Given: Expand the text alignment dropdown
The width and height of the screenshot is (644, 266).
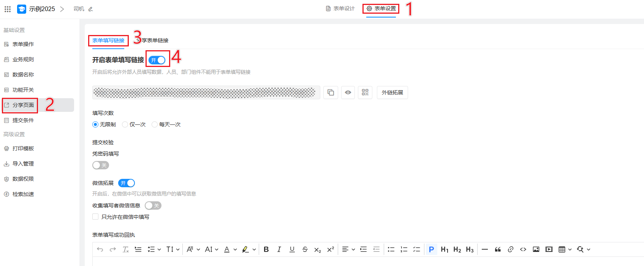Looking at the screenshot, I should pyautogui.click(x=353, y=250).
